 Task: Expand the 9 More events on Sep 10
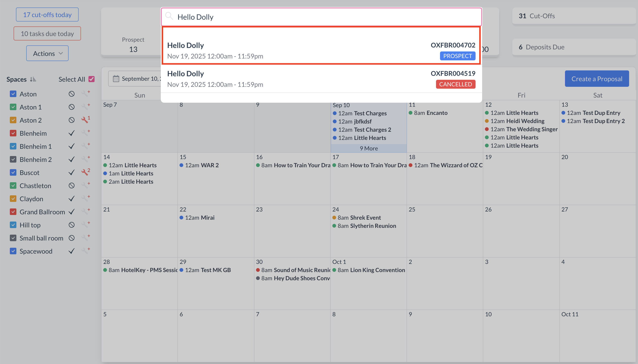click(x=369, y=148)
